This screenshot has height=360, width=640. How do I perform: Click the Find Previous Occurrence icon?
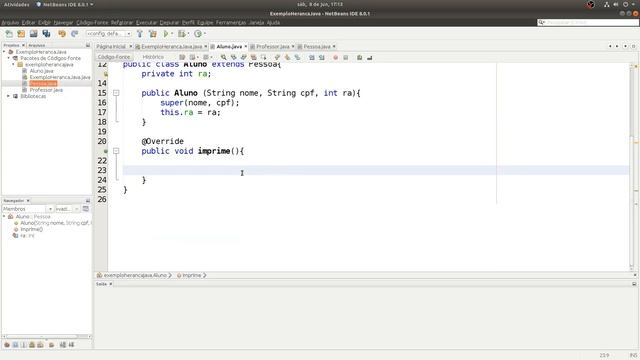coord(233,58)
